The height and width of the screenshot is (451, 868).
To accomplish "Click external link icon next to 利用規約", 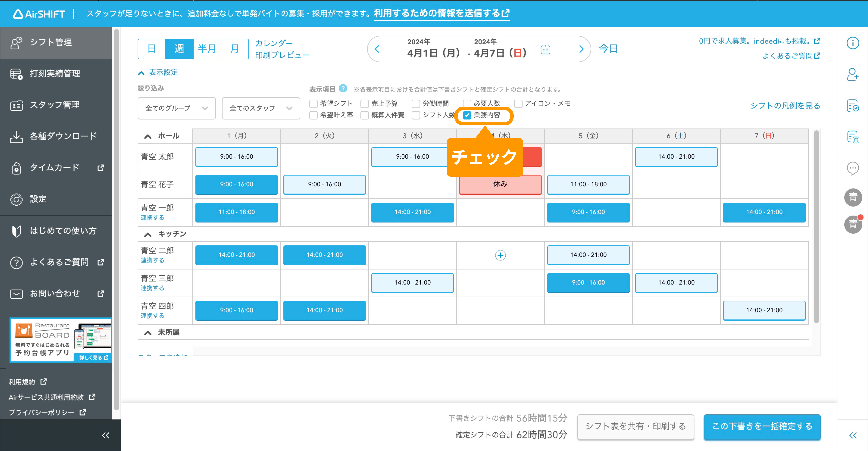I will point(43,382).
